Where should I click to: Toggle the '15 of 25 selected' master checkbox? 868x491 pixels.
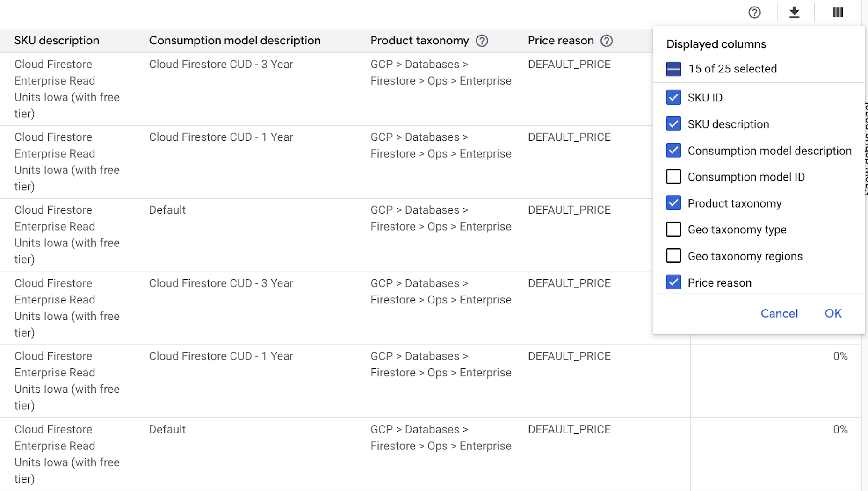pyautogui.click(x=673, y=69)
